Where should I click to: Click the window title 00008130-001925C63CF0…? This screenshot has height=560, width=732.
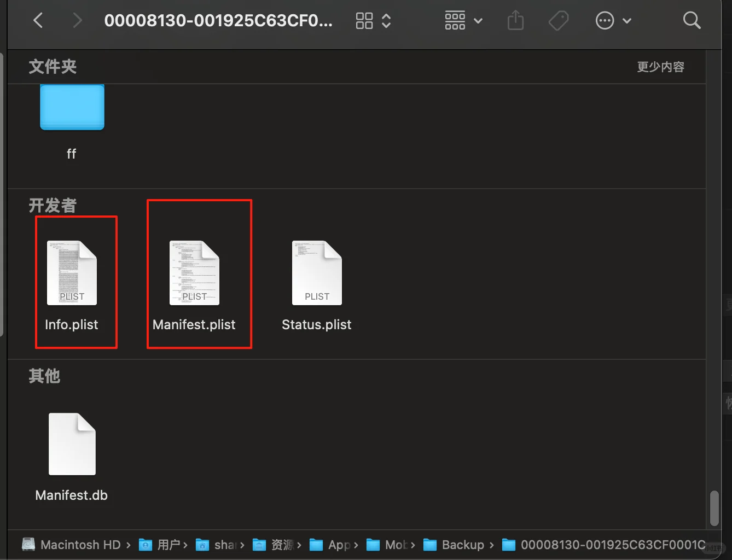point(218,21)
